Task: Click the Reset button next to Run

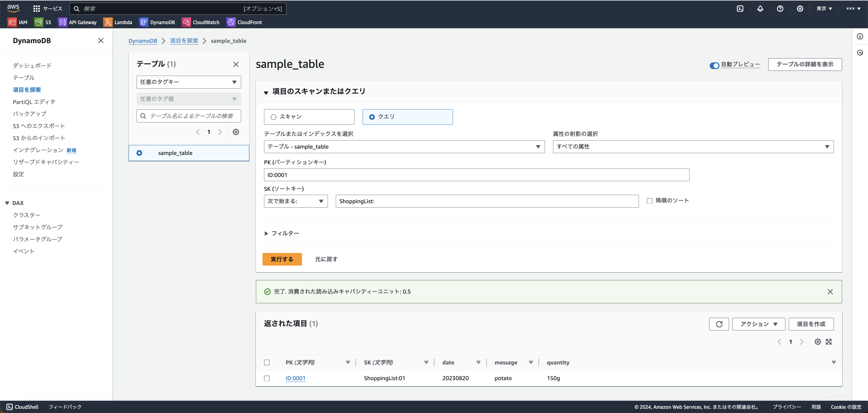Action: [x=326, y=259]
